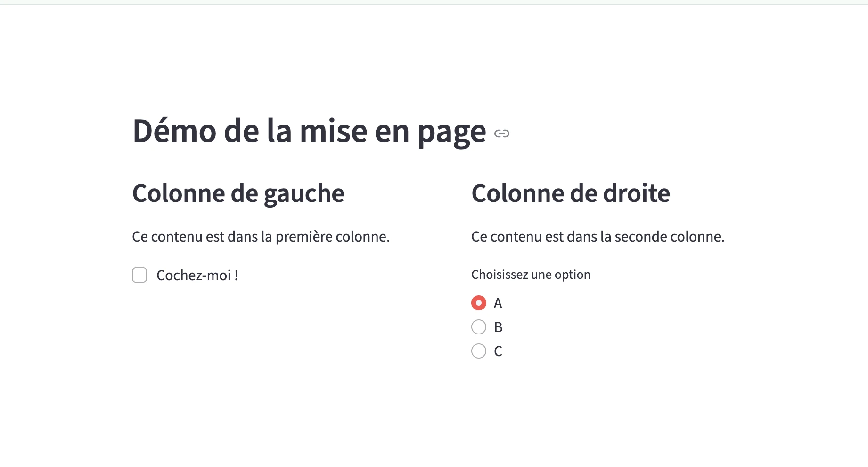
Task: Click the "Colonne de droite" heading
Action: coord(571,193)
